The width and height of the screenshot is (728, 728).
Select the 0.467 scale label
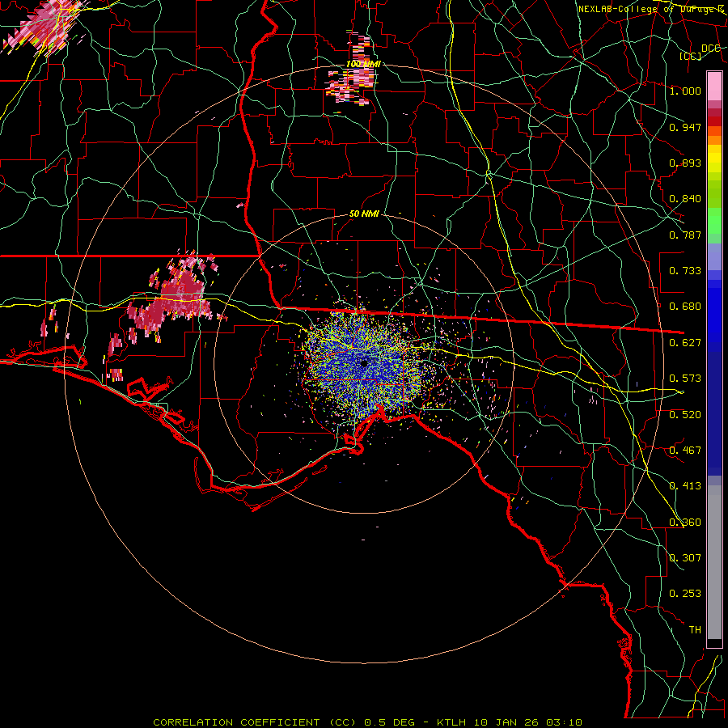point(685,451)
